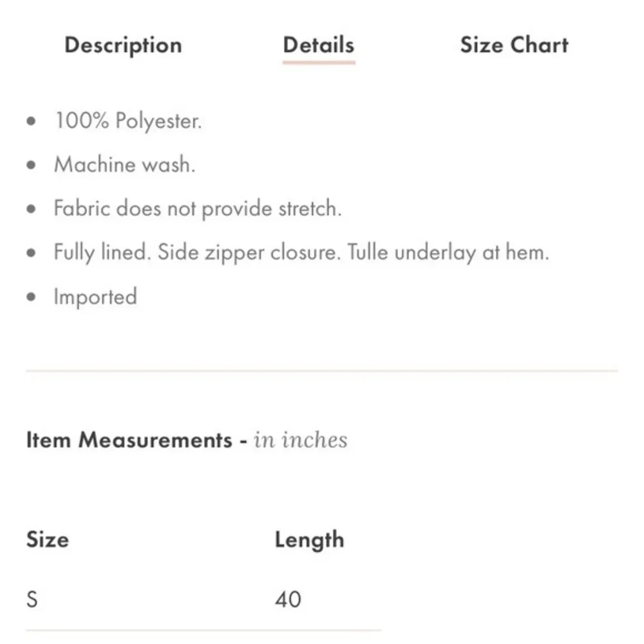Click the bullet marking Fully lined item
Screen dimensions: 644x644
point(30,252)
